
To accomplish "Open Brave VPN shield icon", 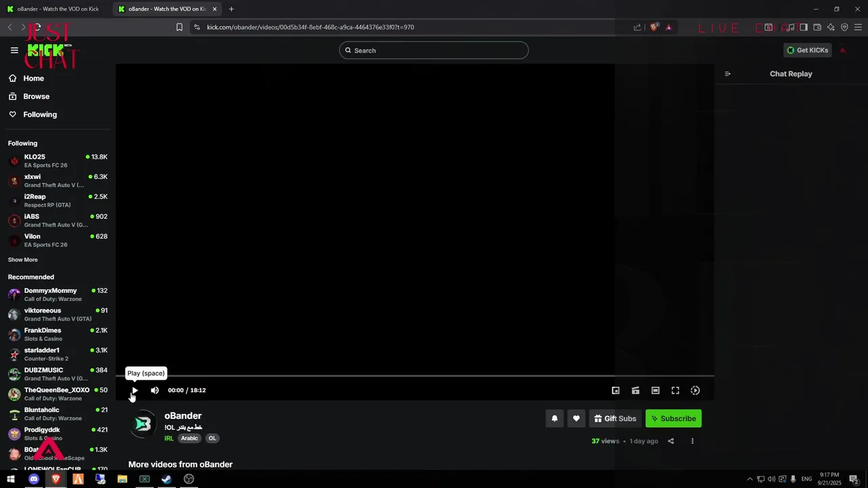I will click(x=844, y=27).
